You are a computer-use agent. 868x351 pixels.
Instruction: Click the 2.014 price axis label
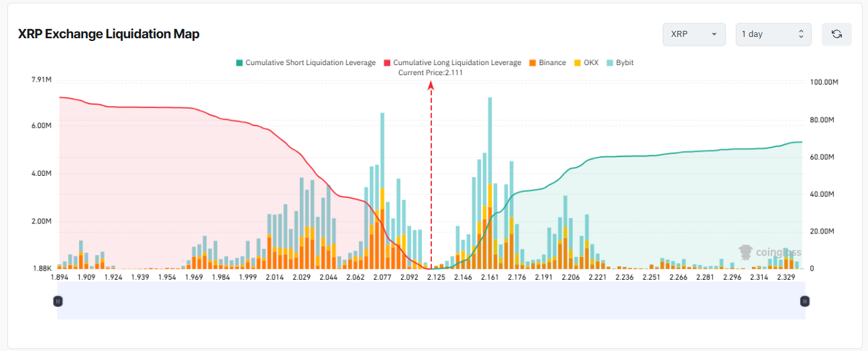(x=275, y=277)
